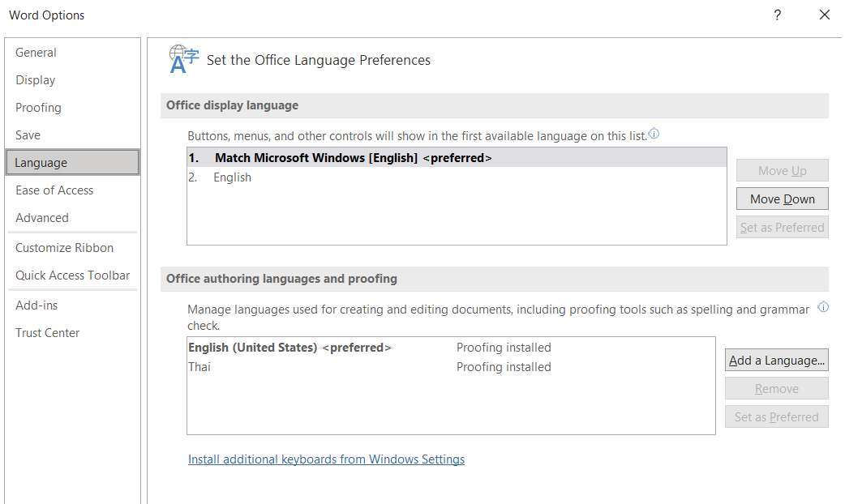Open the Display options category

pyautogui.click(x=72, y=79)
